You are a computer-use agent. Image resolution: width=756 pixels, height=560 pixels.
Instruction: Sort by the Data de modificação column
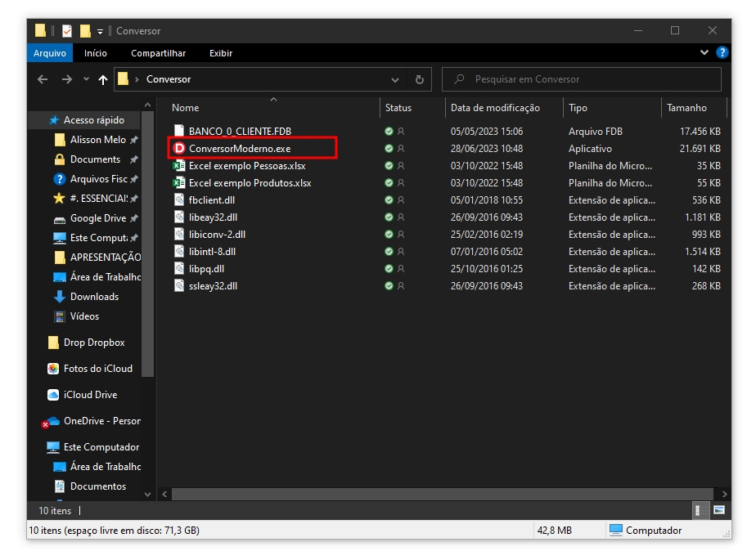pos(495,108)
